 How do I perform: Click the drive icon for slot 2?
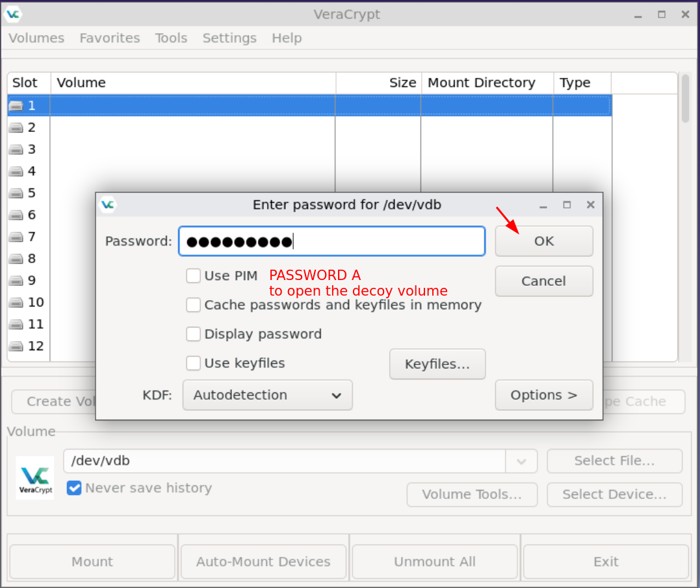click(x=16, y=127)
